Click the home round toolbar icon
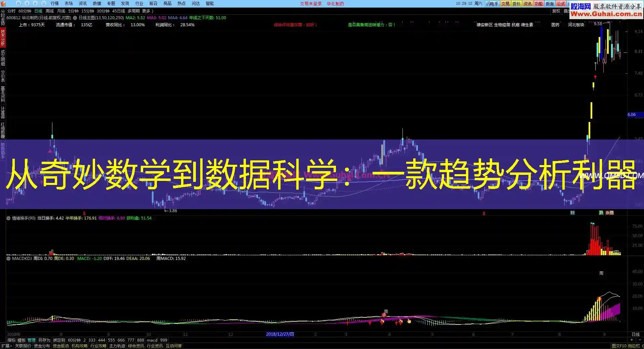Viewport: 644px width, 349px height. tap(18, 3)
